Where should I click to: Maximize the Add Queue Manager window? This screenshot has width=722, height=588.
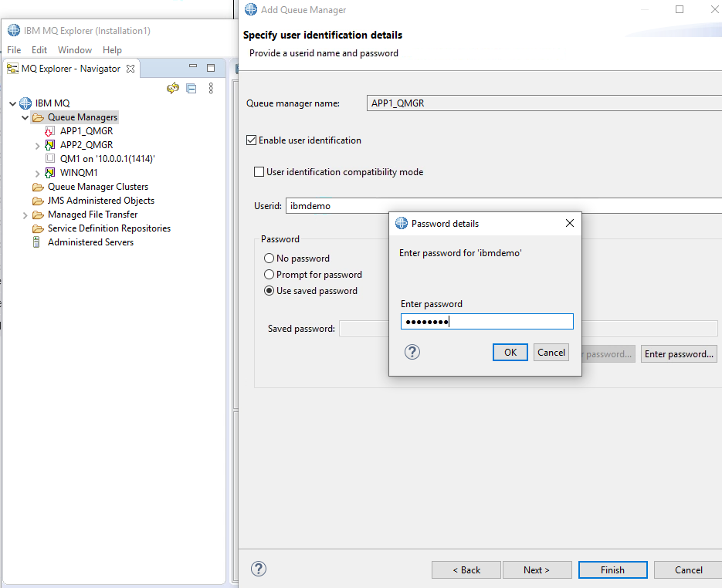(680, 9)
